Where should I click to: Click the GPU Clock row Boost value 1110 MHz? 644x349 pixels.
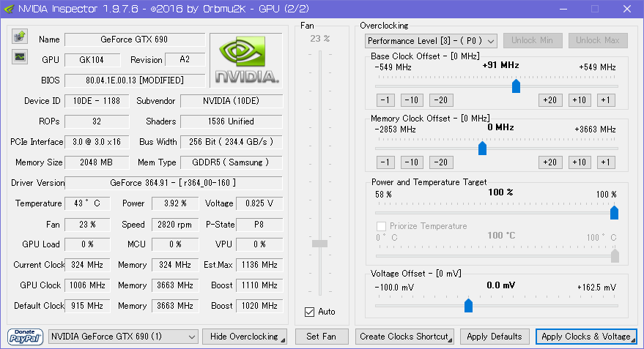(x=259, y=285)
